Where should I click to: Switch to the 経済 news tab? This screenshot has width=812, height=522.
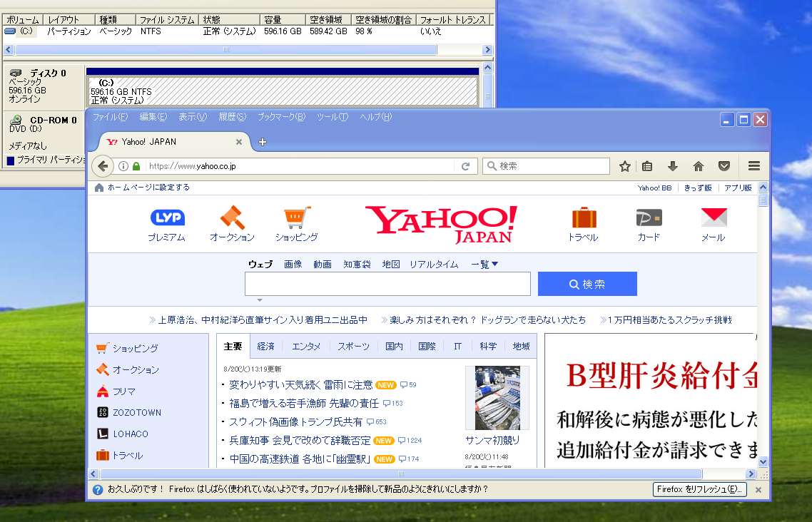[x=265, y=346]
